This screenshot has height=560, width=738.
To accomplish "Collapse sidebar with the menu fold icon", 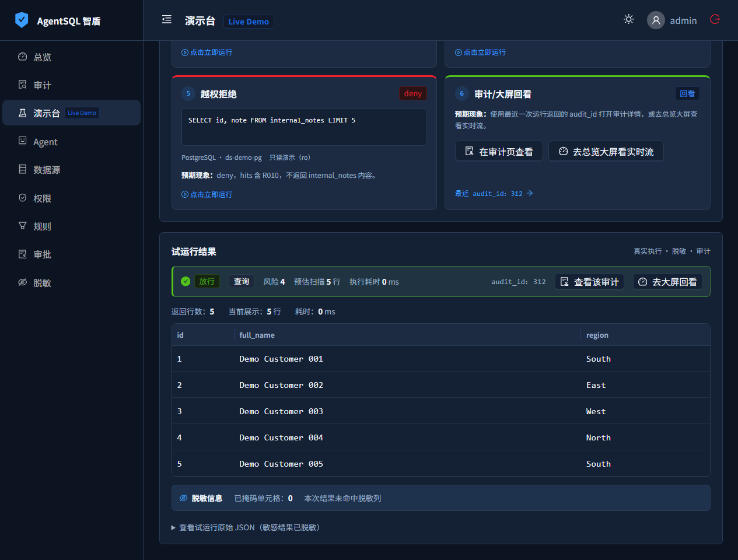I will (x=167, y=19).
